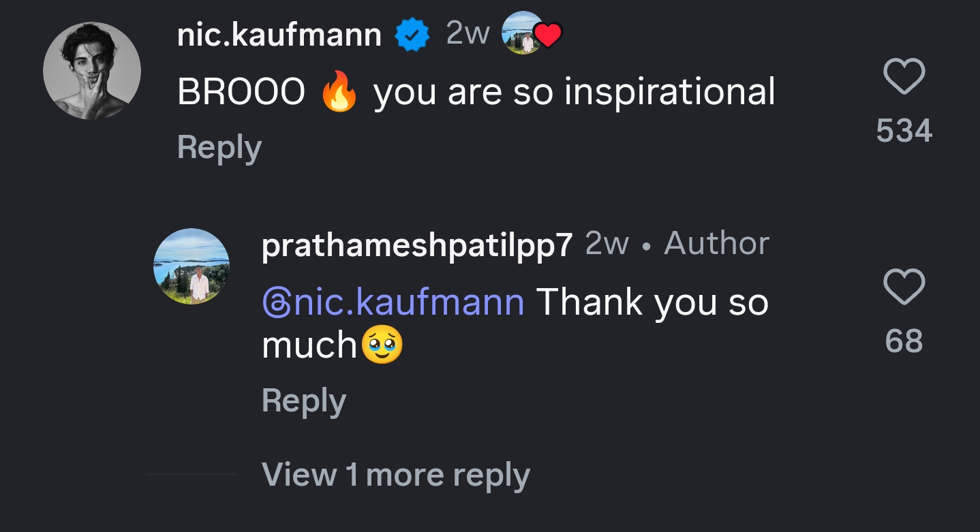Reply to nic.kaufmann's comment
This screenshot has height=532, width=980.
point(219,148)
